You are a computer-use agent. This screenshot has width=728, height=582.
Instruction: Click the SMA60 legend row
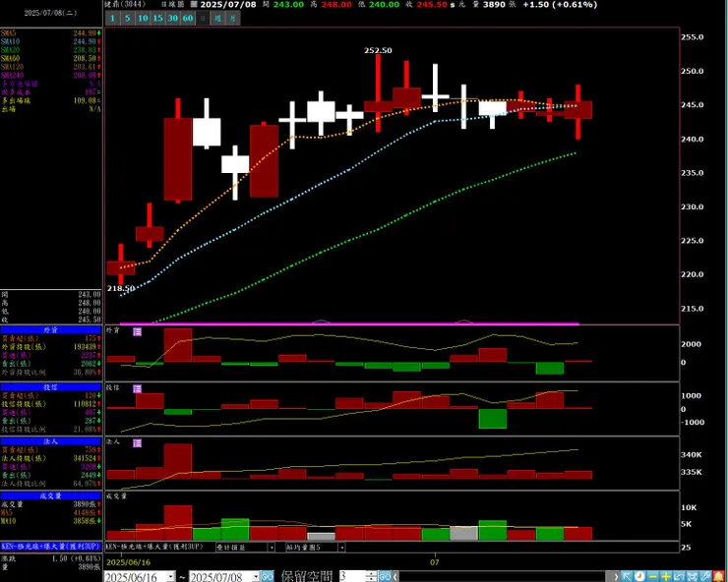click(x=50, y=58)
